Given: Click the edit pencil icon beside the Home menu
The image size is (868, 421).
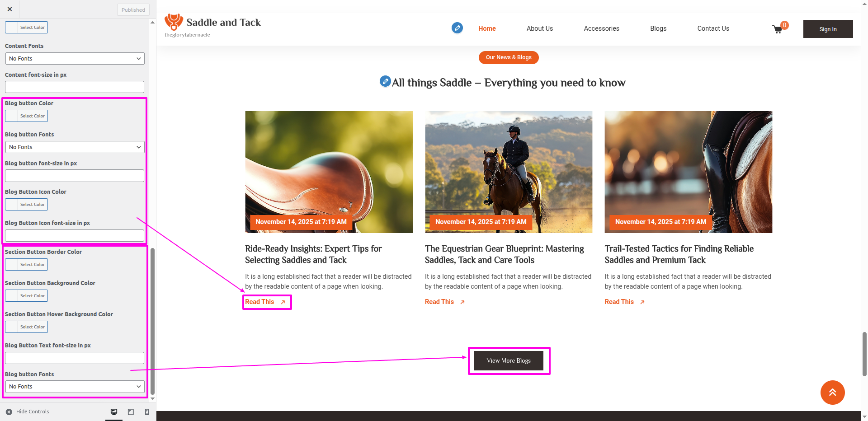Looking at the screenshot, I should click(457, 28).
